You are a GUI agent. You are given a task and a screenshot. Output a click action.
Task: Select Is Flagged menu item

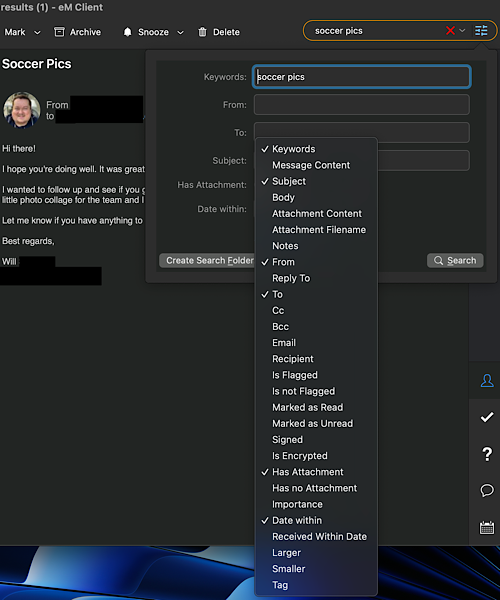pos(316,375)
